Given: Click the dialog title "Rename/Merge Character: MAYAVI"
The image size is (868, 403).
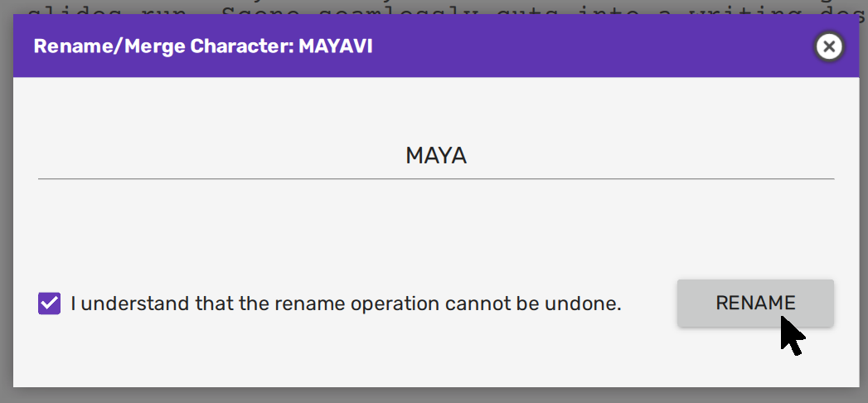Looking at the screenshot, I should pos(203,46).
